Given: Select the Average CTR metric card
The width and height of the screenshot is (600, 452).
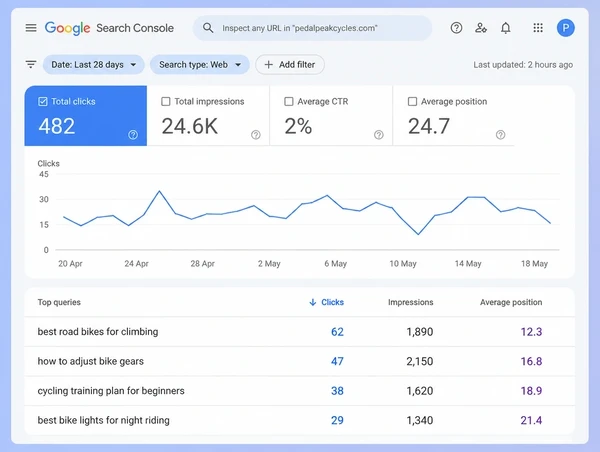Looking at the screenshot, I should [331, 116].
